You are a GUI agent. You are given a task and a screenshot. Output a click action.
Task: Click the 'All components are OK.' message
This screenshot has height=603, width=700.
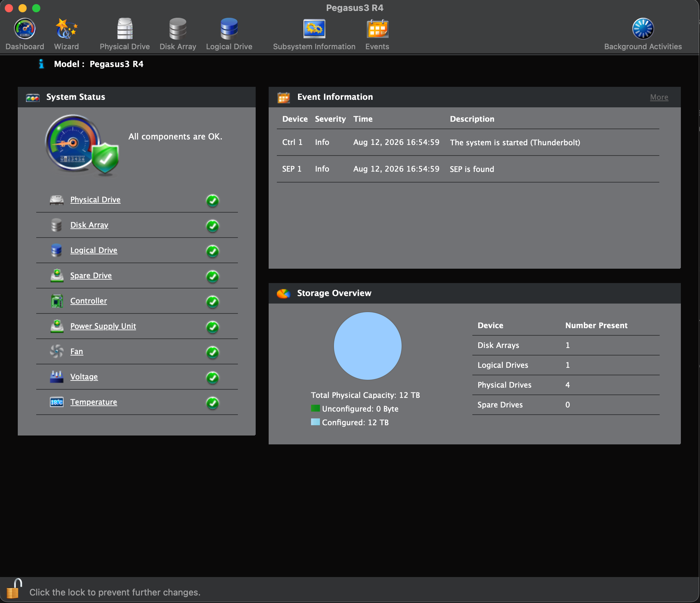175,136
